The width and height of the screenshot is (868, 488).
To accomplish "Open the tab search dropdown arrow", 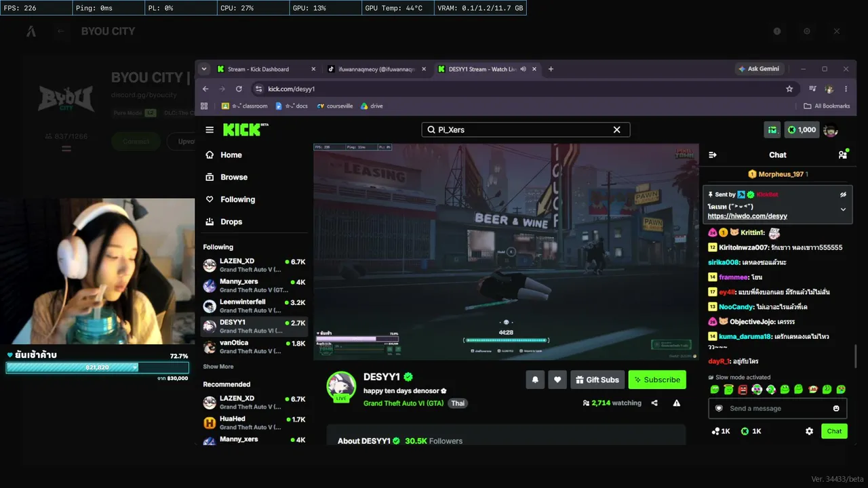I will (203, 69).
